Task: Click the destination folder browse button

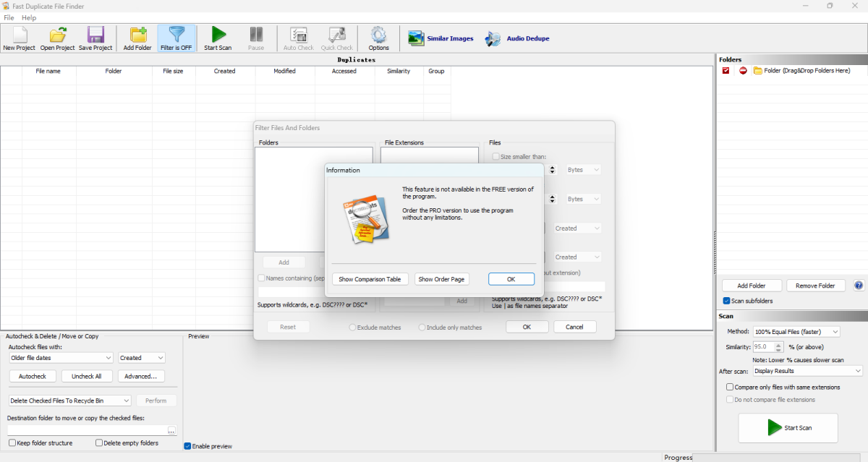Action: point(171,430)
